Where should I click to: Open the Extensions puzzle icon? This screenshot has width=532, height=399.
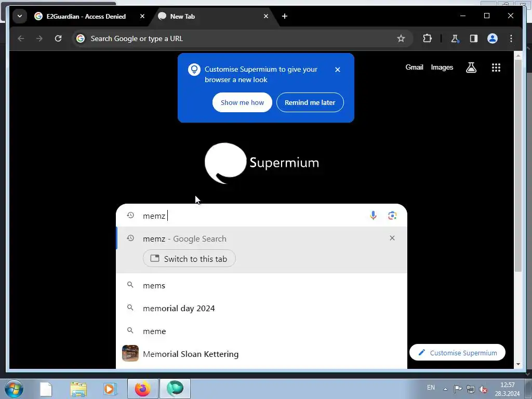click(x=427, y=38)
